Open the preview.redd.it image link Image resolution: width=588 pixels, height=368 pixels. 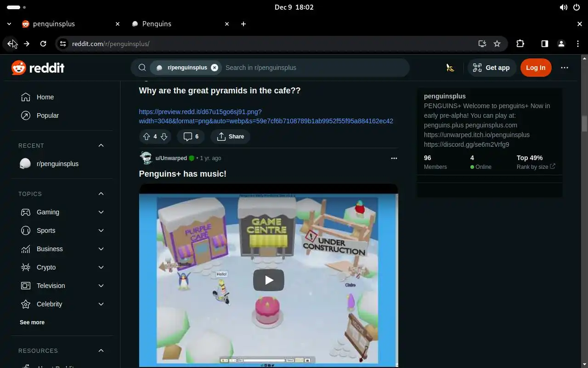[266, 116]
